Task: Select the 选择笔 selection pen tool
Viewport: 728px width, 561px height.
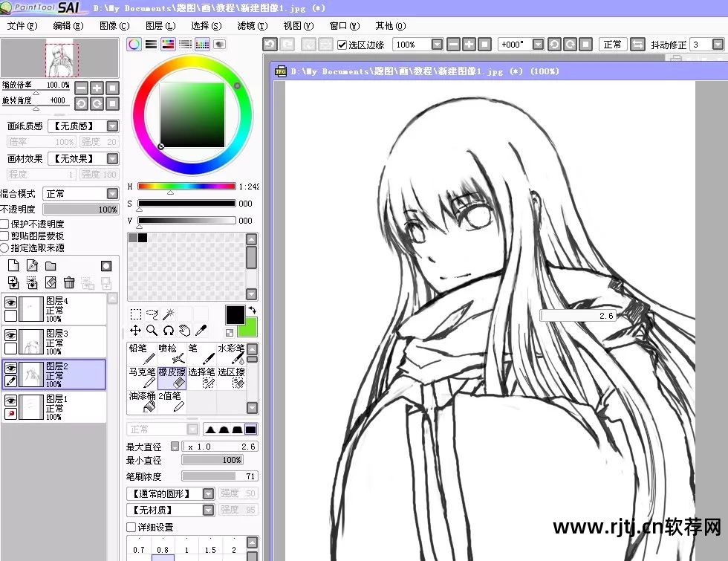Action: tap(201, 378)
